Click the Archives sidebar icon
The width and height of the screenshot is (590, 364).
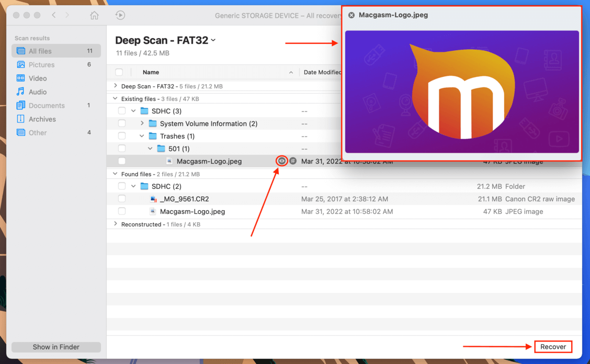(21, 119)
